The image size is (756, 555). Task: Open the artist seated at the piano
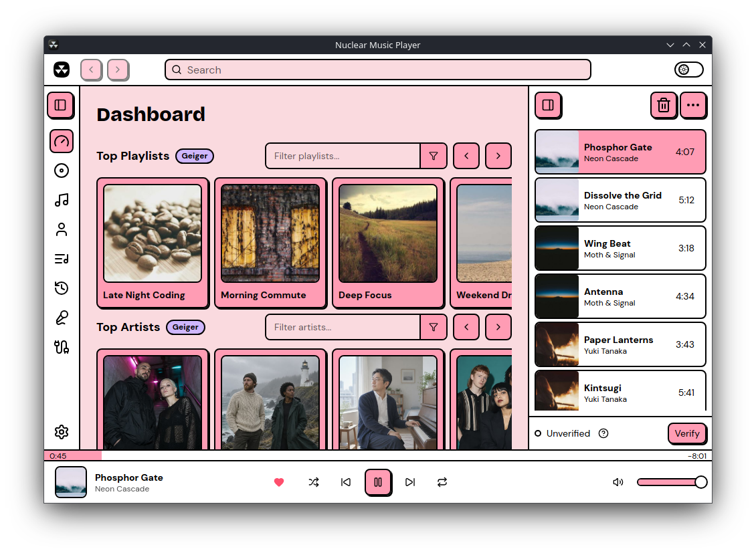coord(388,400)
